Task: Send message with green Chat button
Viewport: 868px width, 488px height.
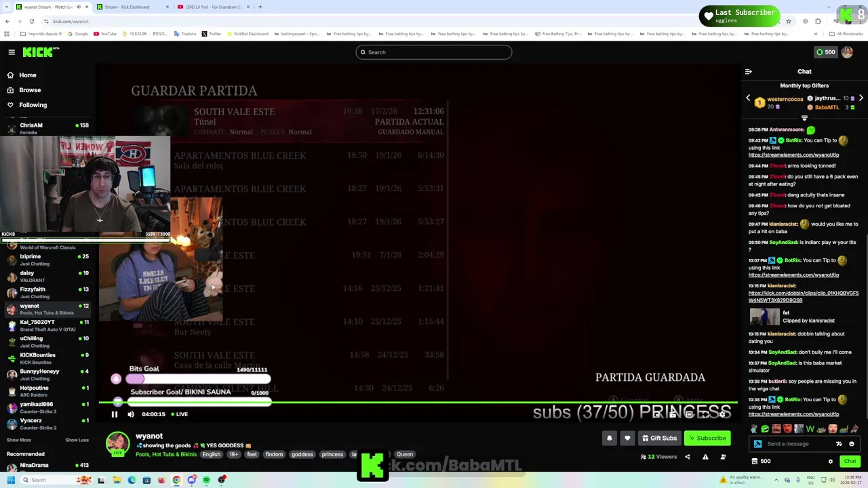Action: click(x=850, y=462)
